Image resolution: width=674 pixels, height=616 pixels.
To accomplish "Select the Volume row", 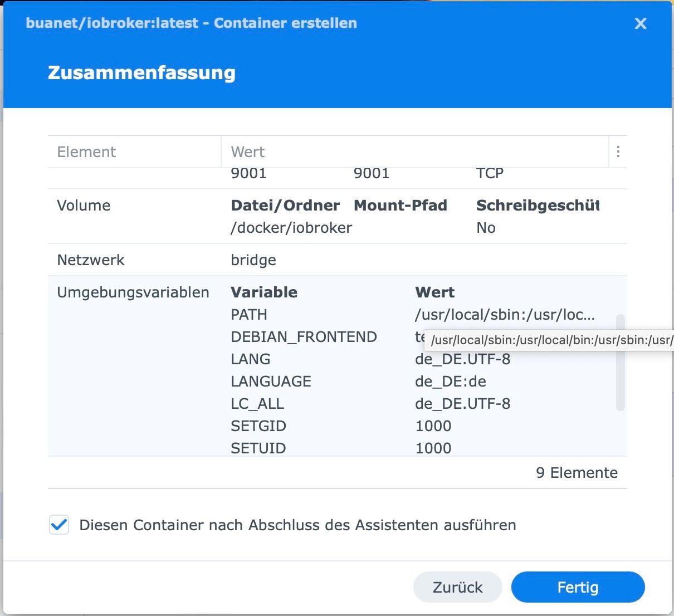I will point(84,206).
